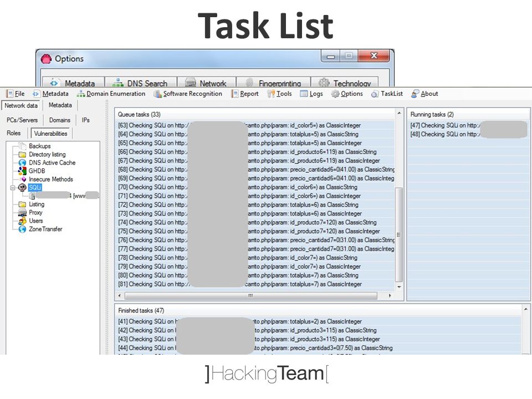Click the Tools wrench icon
The image size is (532, 399).
(x=271, y=94)
